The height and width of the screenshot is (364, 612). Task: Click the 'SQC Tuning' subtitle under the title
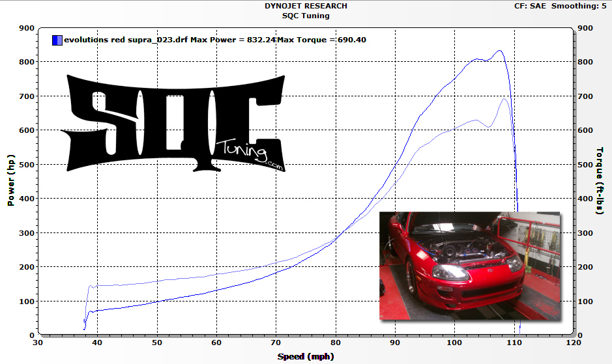click(306, 16)
